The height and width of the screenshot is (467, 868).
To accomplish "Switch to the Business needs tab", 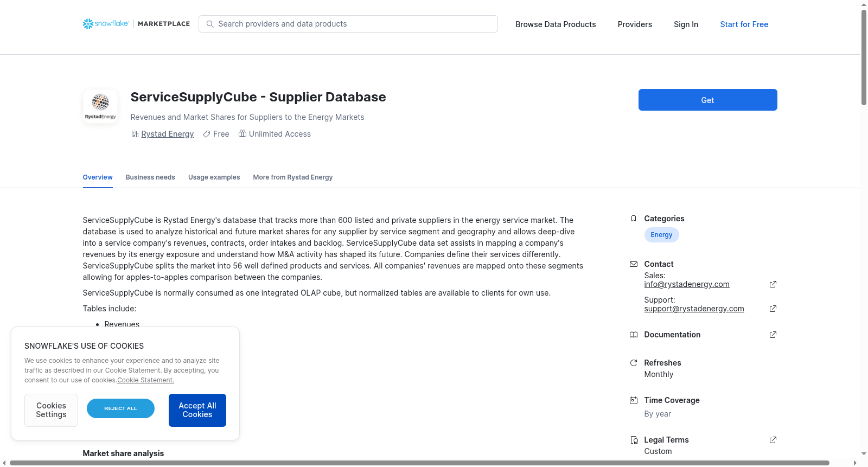I will click(150, 177).
